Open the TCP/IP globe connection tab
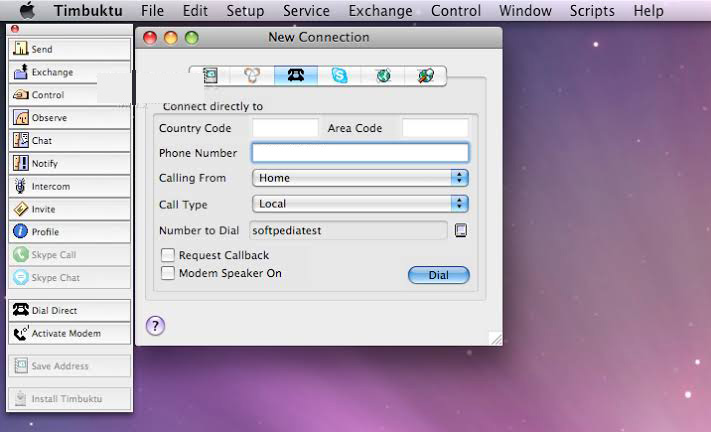This screenshot has width=711, height=432. click(383, 75)
